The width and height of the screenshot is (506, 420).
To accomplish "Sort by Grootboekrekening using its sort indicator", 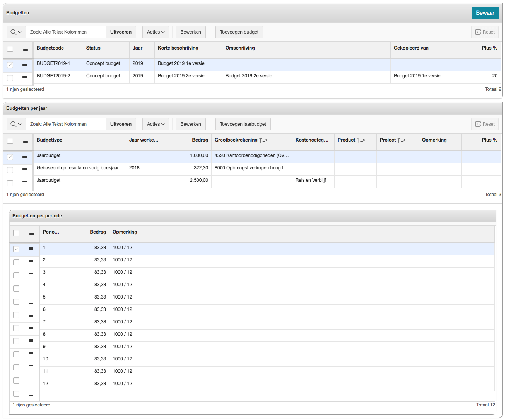I will 263,140.
